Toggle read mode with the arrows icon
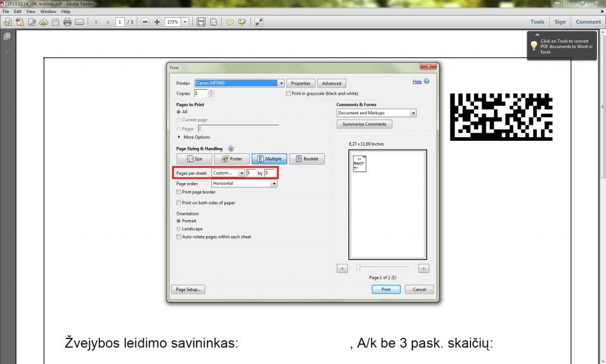 point(259,22)
